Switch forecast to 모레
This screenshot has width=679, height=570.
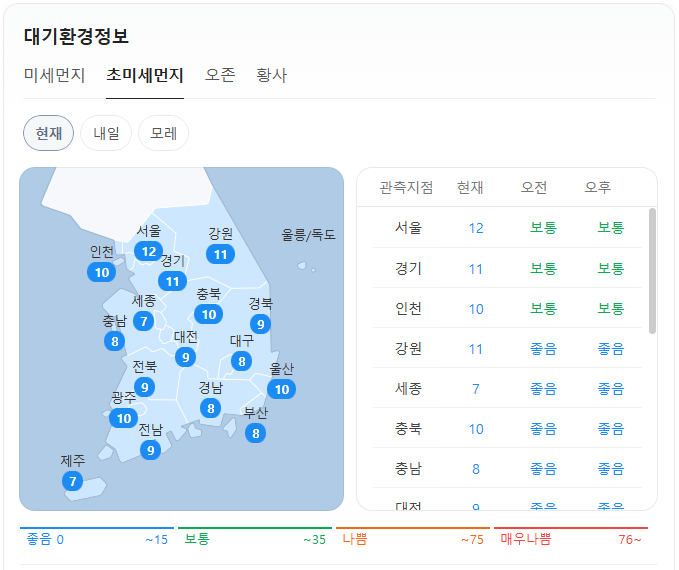[x=163, y=133]
